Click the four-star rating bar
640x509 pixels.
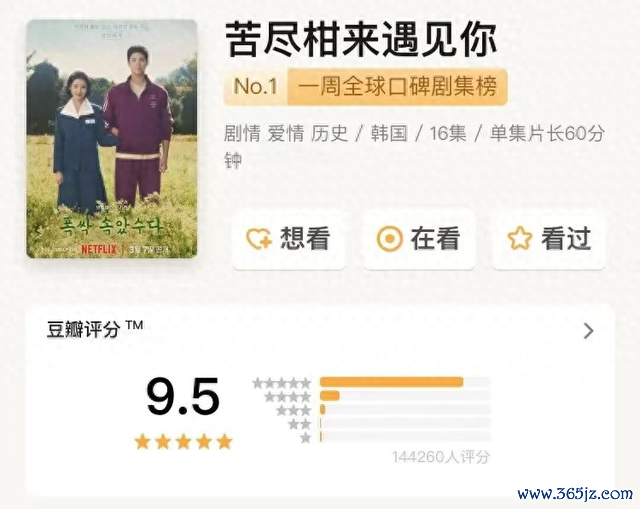[x=404, y=396]
